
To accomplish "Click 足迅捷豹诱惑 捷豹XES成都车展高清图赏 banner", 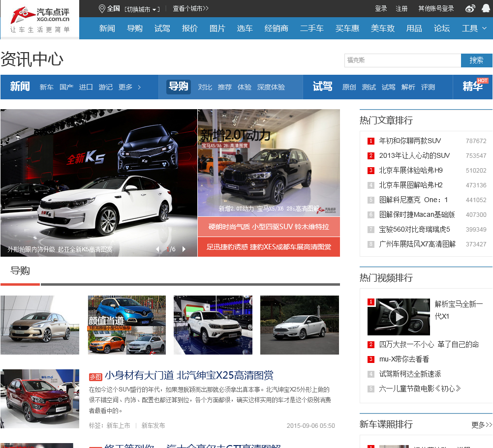I will click(269, 247).
